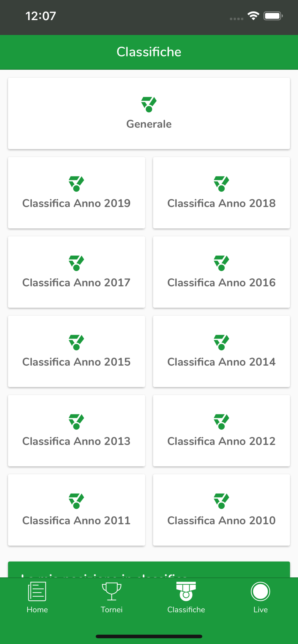Viewport: 298px width, 644px height.
Task: Select the Classifica Anno 2017 card
Action: (x=76, y=272)
